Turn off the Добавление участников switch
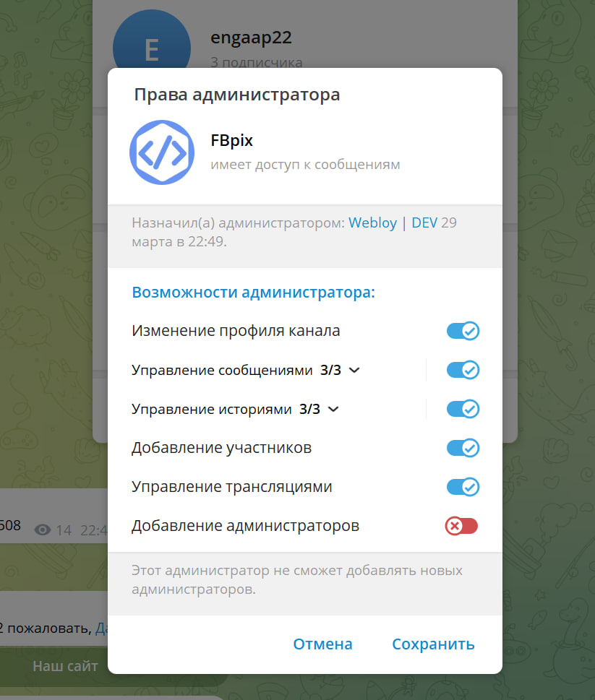This screenshot has height=700, width=595. pos(463,448)
